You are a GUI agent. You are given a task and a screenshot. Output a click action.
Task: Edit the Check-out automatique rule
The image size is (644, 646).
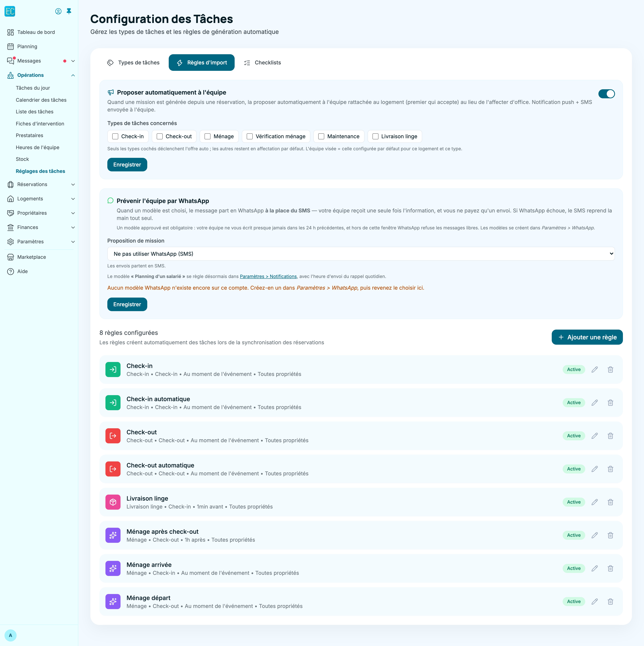(x=594, y=469)
